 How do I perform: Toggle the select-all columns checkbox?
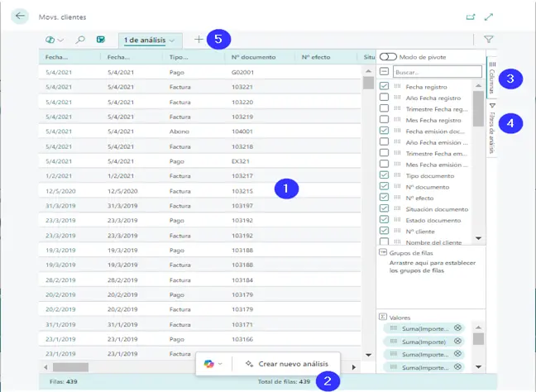[x=385, y=71]
